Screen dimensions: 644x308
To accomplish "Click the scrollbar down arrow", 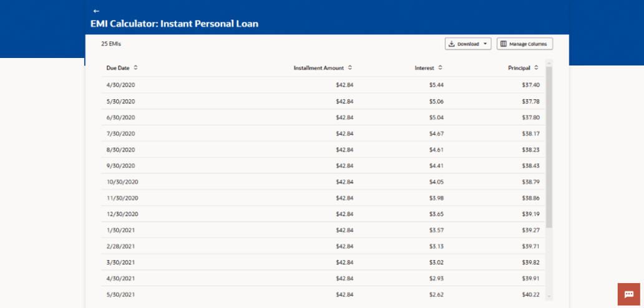I will coord(549,296).
